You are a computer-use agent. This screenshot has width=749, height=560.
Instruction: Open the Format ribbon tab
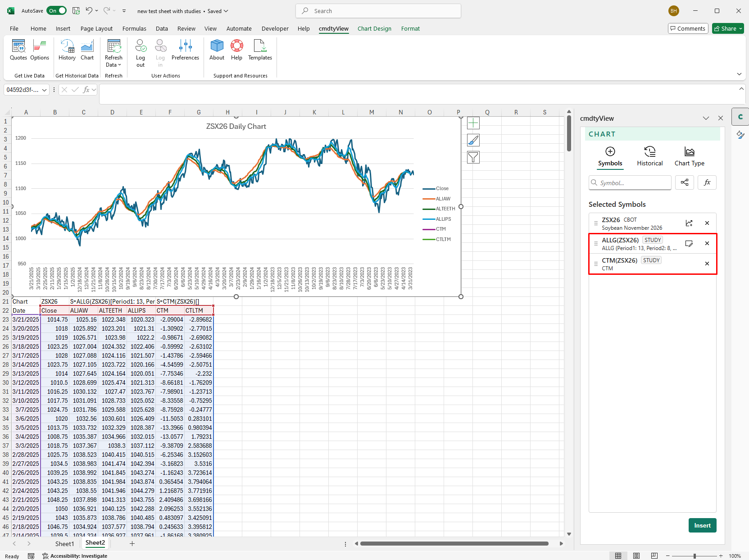click(x=410, y=28)
